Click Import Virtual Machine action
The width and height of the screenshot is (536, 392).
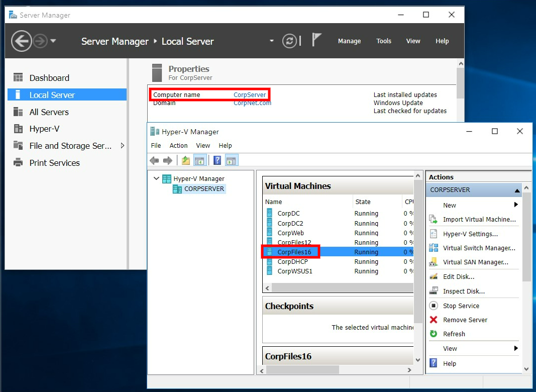[473, 219]
